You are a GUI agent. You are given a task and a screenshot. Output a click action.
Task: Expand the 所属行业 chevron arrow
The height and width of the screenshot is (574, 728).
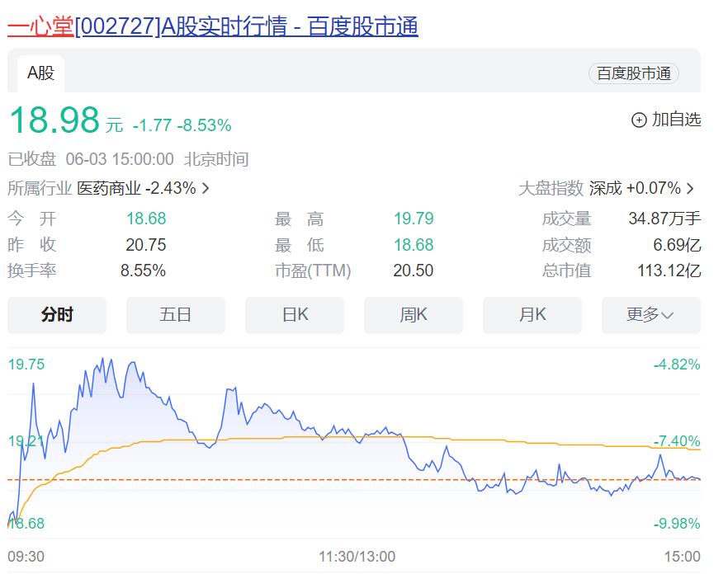click(x=206, y=188)
